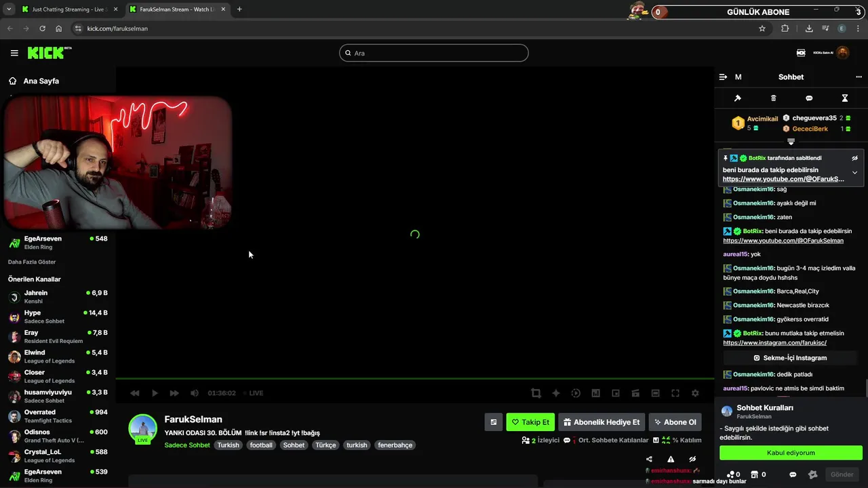Click the hourglass icon in chat toolbar

pos(845,98)
